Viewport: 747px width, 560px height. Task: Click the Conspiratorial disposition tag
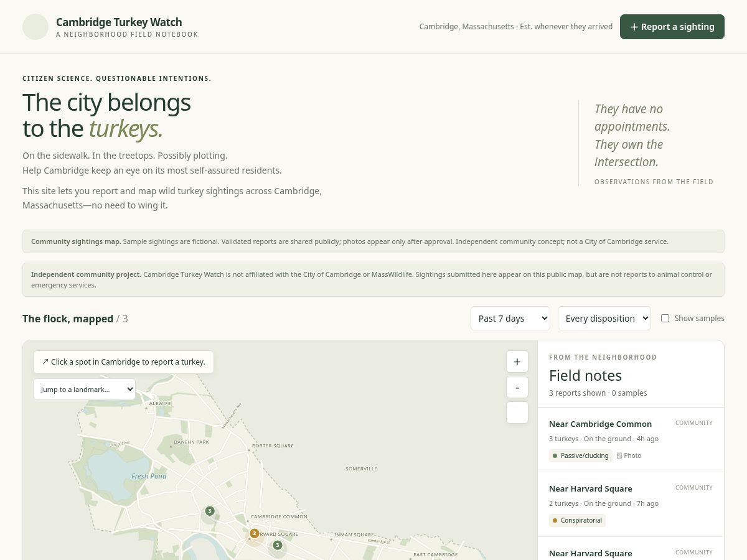pyautogui.click(x=577, y=520)
